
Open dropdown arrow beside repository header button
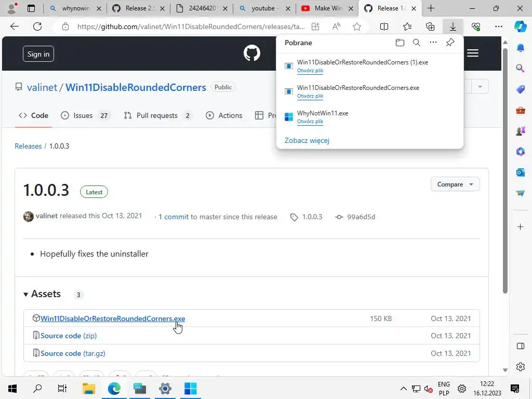(480, 87)
